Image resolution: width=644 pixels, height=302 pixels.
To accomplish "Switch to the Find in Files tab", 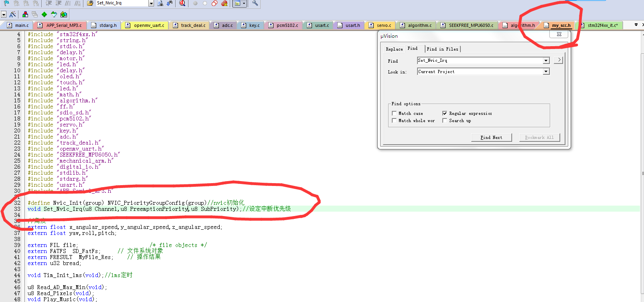I will point(442,49).
